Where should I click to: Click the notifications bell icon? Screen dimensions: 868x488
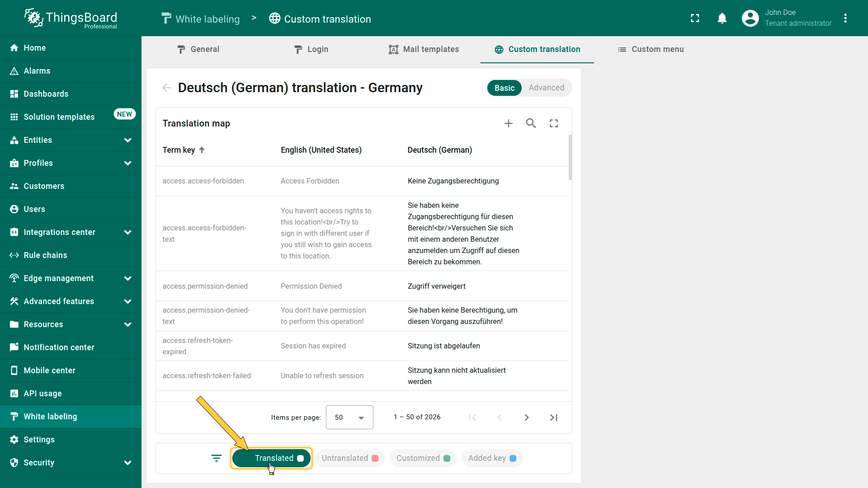[722, 19]
